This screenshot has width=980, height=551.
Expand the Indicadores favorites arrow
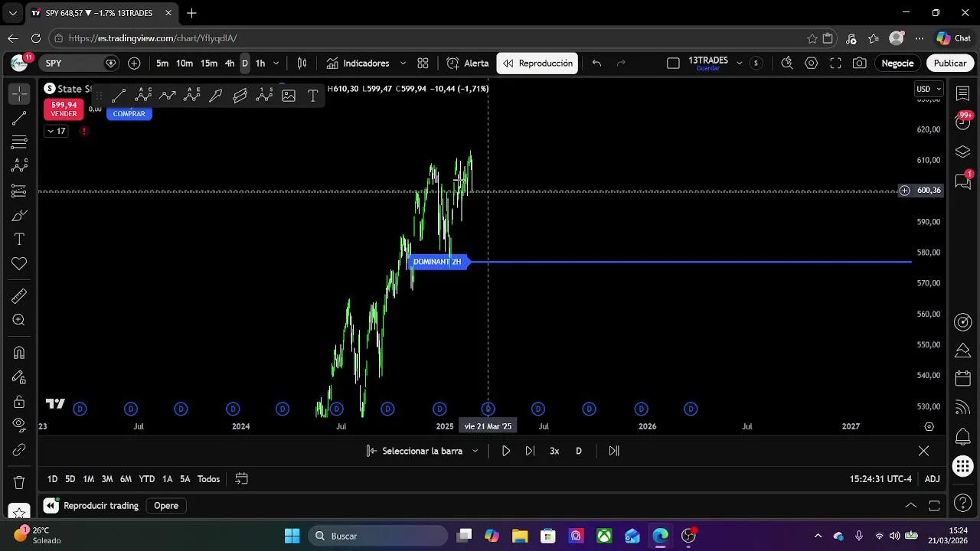(x=402, y=64)
